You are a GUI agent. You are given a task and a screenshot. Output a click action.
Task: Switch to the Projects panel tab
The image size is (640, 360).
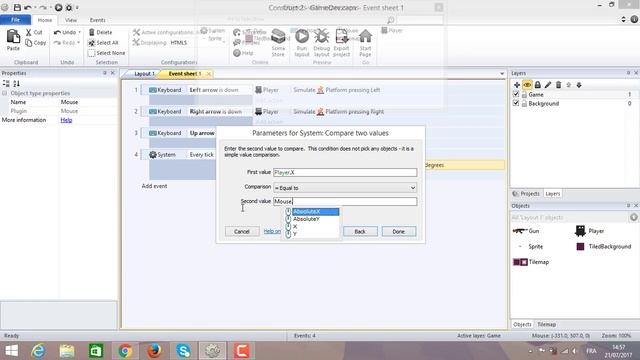click(x=526, y=193)
